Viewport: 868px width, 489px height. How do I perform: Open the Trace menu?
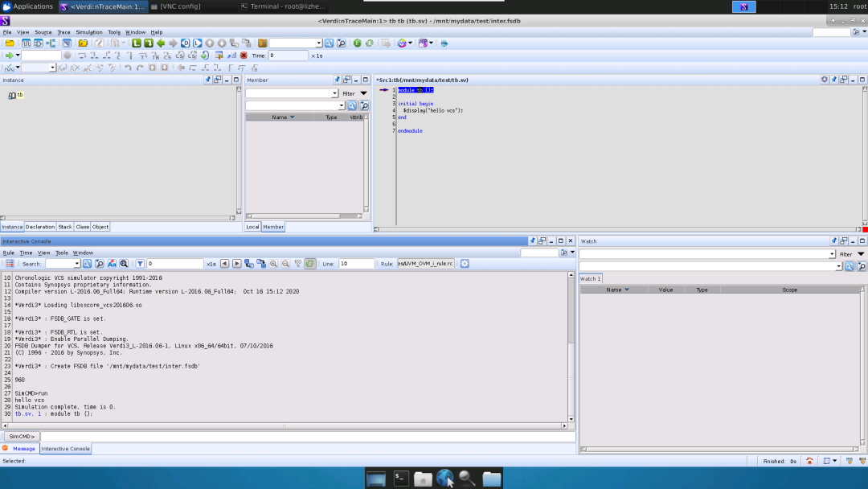63,32
